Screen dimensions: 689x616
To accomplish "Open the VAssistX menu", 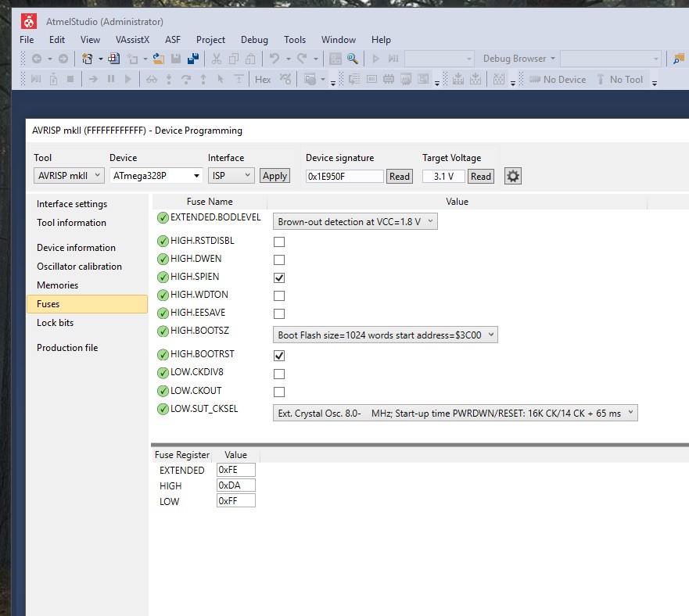I will pyautogui.click(x=132, y=40).
